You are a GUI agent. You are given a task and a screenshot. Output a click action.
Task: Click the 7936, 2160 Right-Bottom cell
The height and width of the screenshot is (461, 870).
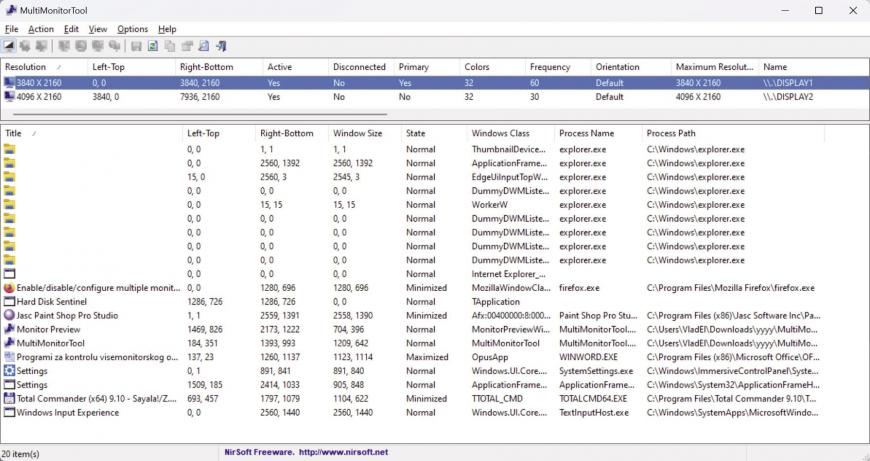point(200,97)
